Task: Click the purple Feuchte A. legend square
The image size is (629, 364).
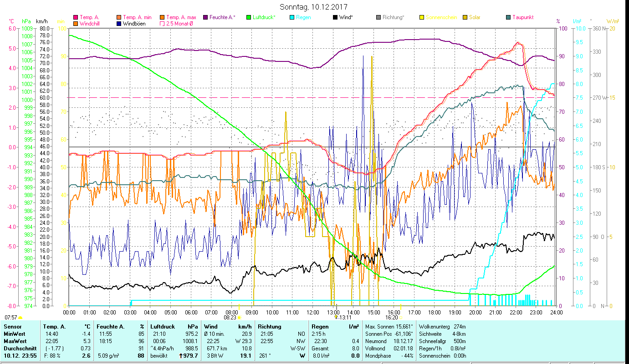Action: tap(205, 17)
